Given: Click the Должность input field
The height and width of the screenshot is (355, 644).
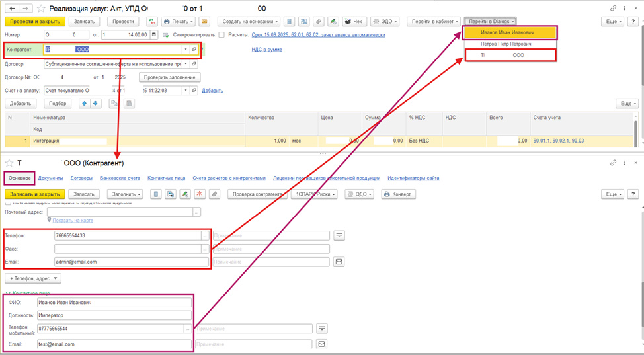Looking at the screenshot, I should pos(114,315).
